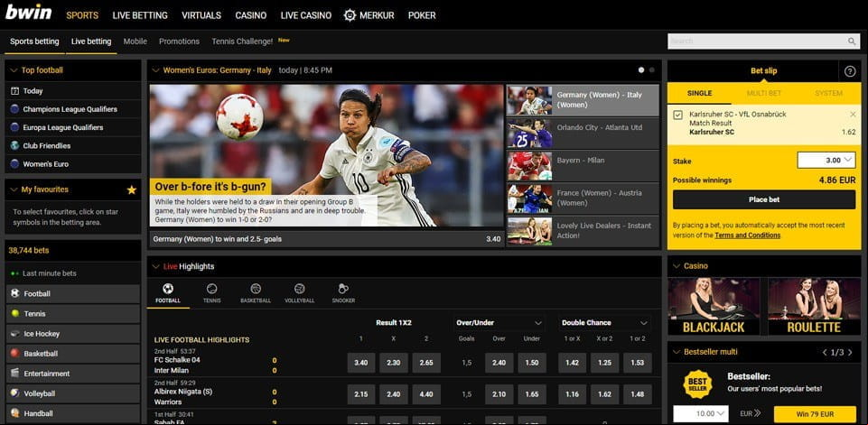Collapse the Live Highlights section
The height and width of the screenshot is (425, 868).
point(156,266)
